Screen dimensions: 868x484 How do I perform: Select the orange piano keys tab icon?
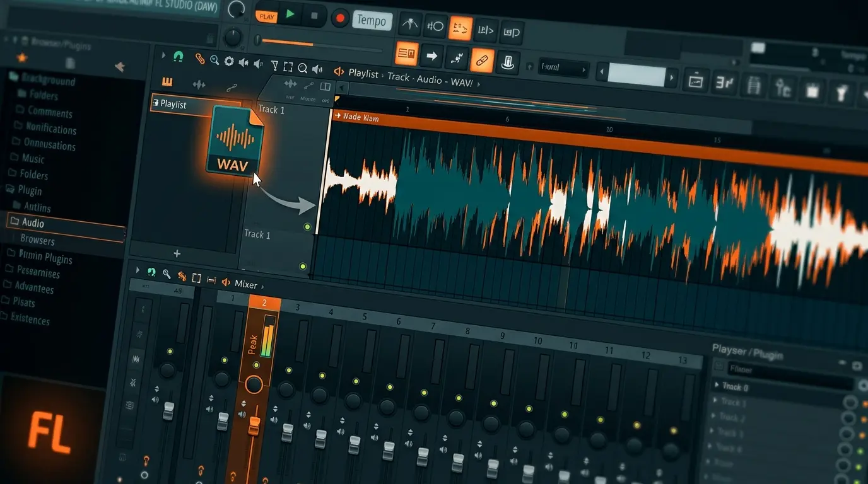coord(167,81)
